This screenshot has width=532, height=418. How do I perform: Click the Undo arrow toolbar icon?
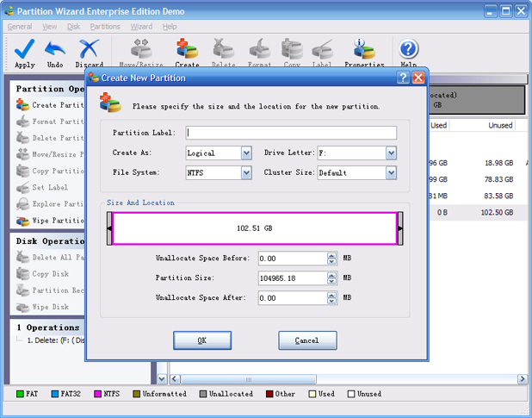pyautogui.click(x=54, y=49)
